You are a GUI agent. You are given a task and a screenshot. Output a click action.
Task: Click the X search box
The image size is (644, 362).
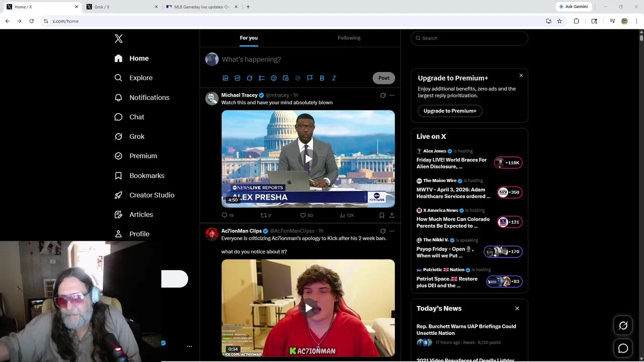(469, 38)
